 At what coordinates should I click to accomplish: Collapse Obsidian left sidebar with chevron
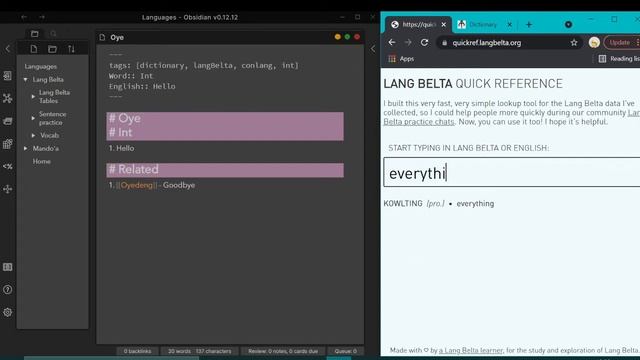click(x=8, y=49)
